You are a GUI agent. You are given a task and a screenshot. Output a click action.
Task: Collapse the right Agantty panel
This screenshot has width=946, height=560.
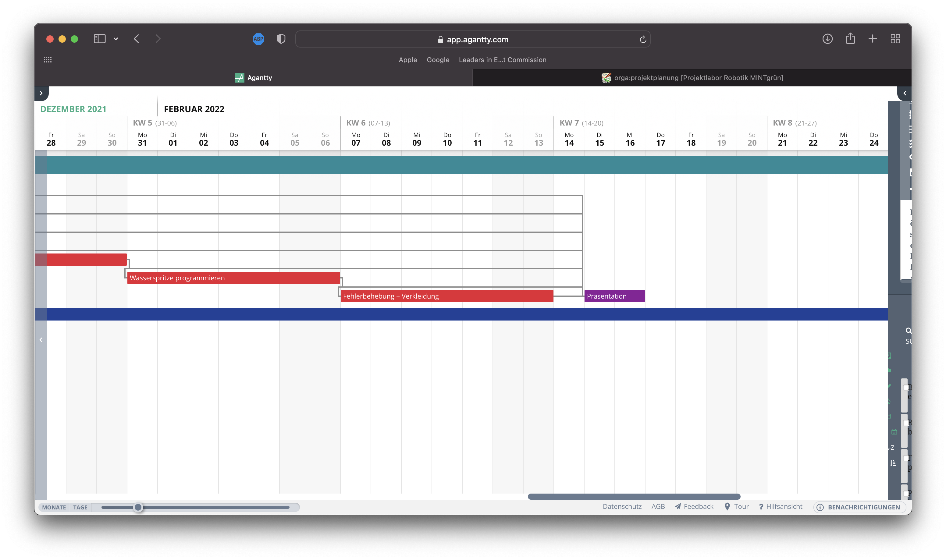coord(905,93)
